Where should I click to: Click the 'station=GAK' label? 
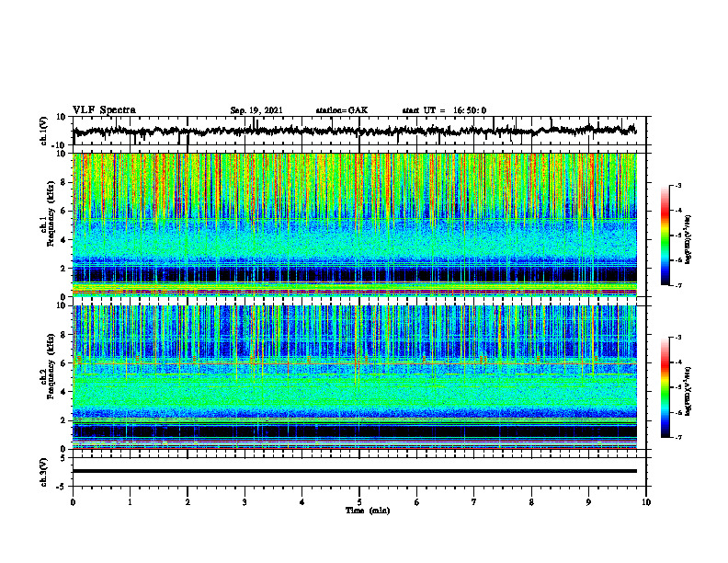tap(342, 110)
